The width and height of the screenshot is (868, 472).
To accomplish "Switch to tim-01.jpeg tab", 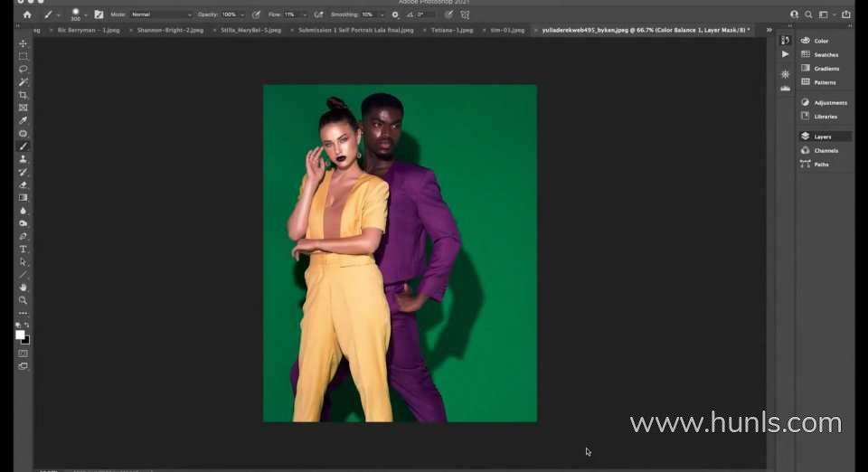I will [x=507, y=30].
